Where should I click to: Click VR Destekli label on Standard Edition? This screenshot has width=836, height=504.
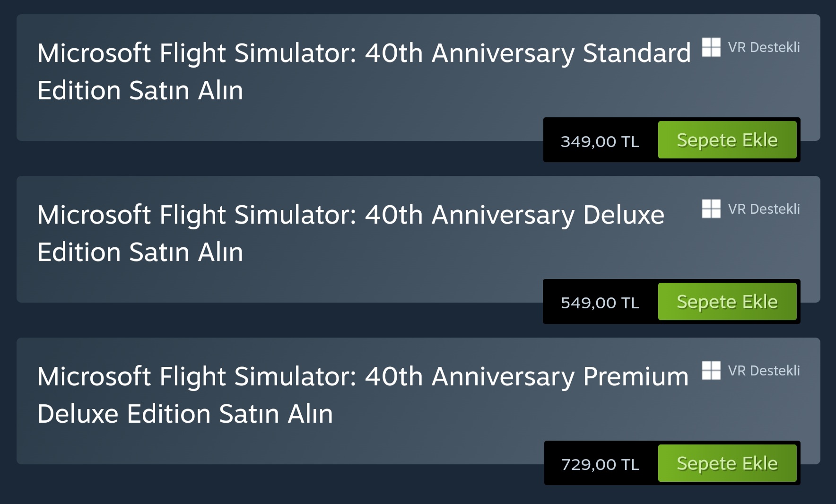point(764,47)
